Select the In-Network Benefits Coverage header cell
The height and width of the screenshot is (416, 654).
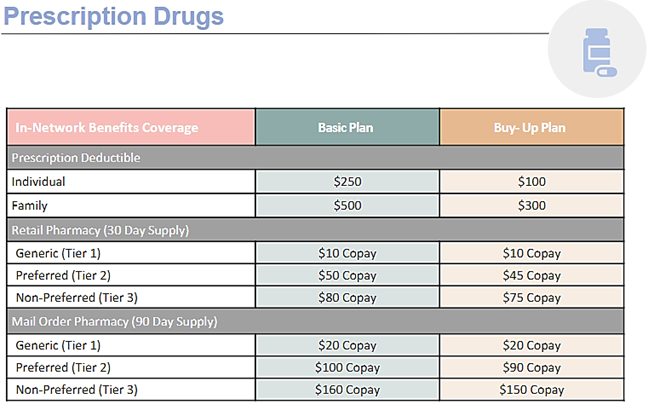131,127
